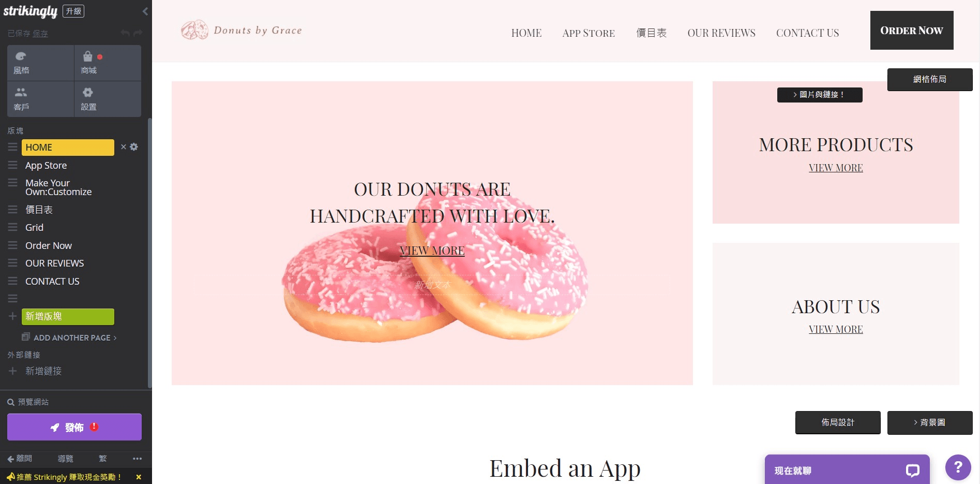Click the donut hero image

[x=434, y=280]
